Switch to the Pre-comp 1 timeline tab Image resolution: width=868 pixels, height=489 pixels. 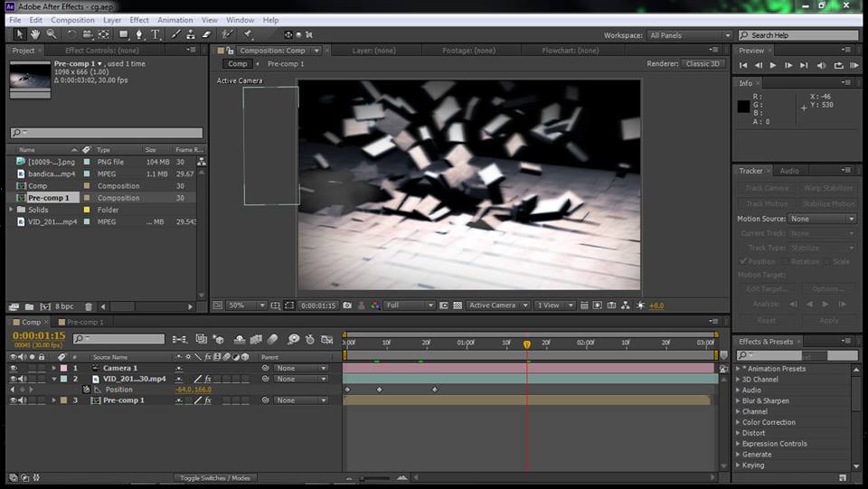85,322
